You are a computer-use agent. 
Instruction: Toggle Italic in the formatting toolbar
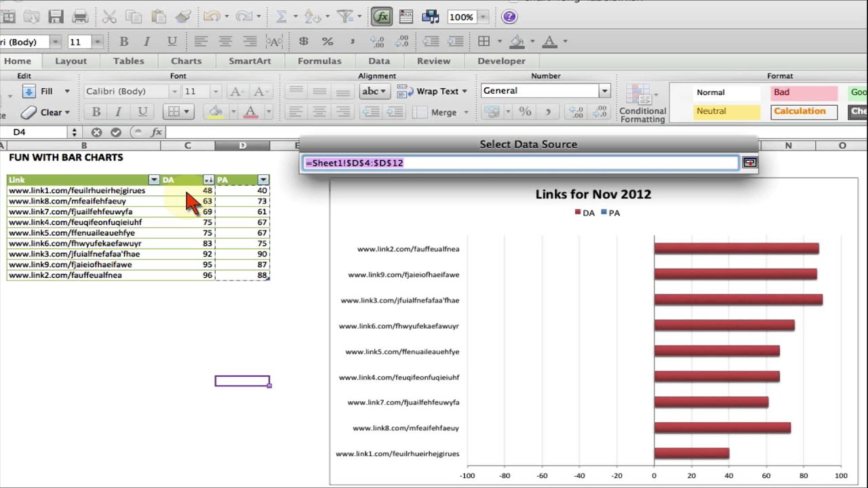[x=147, y=41]
